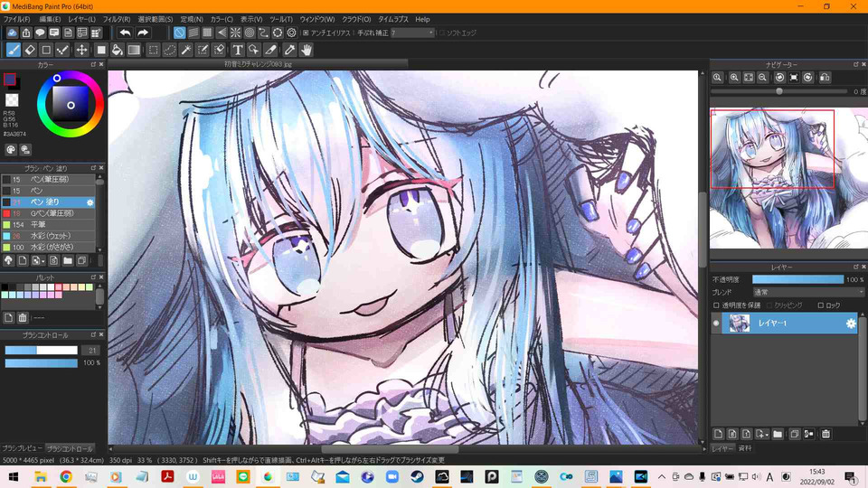Open レイヤー menu
This screenshot has width=868, height=488.
[81, 19]
